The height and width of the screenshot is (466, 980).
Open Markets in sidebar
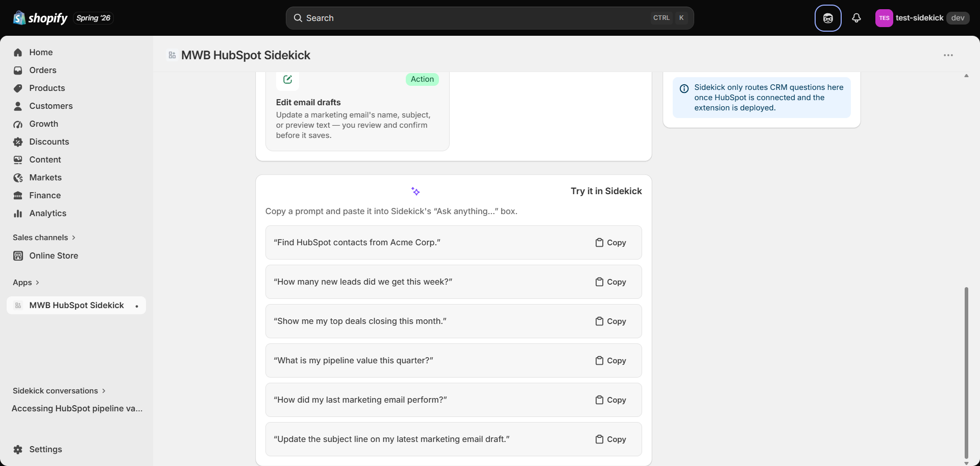pyautogui.click(x=76, y=177)
